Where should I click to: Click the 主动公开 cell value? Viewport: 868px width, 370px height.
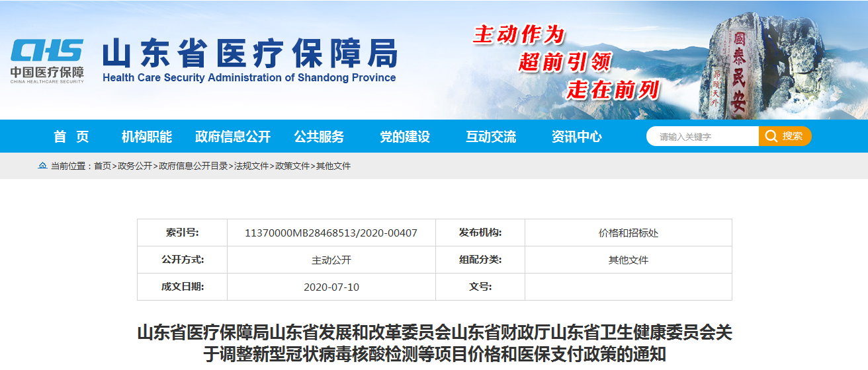pyautogui.click(x=331, y=260)
